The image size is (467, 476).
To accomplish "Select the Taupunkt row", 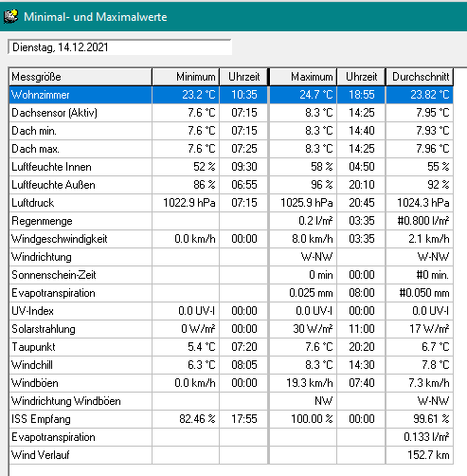I will pyautogui.click(x=231, y=347).
